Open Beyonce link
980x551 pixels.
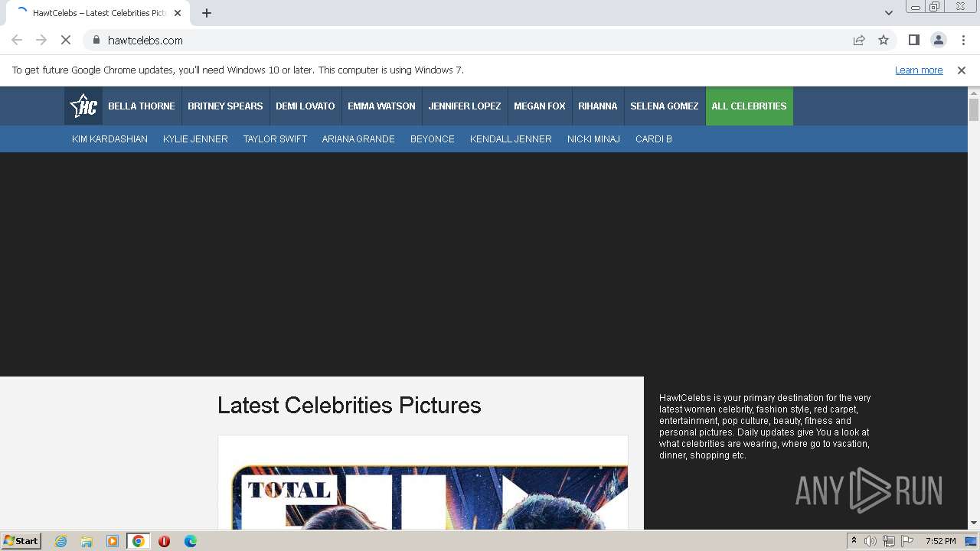[433, 139]
